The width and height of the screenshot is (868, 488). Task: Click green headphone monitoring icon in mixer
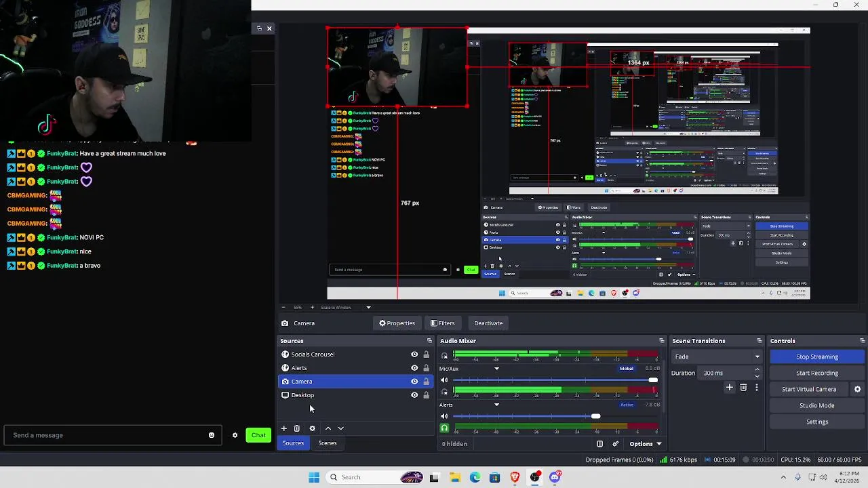[x=444, y=428]
